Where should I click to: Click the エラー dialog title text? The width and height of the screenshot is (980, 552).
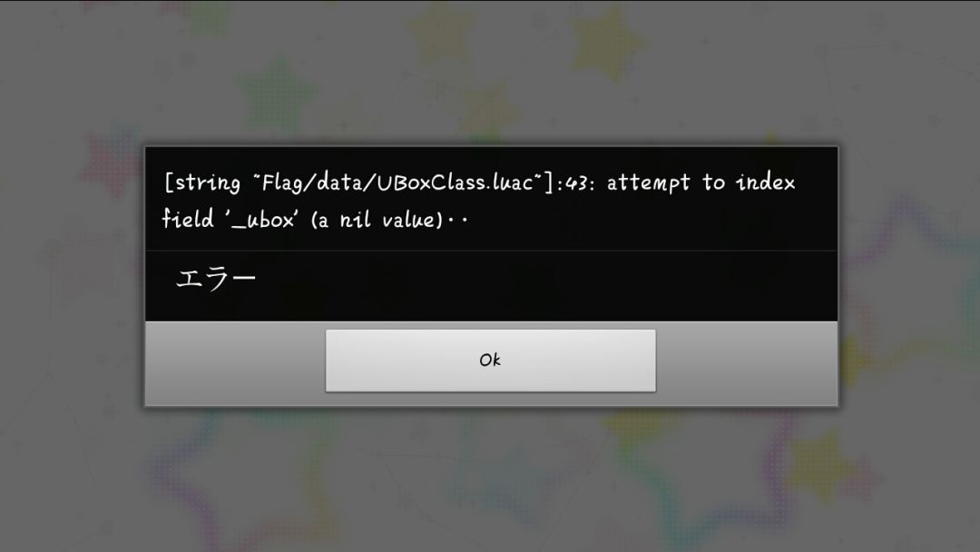(x=216, y=279)
